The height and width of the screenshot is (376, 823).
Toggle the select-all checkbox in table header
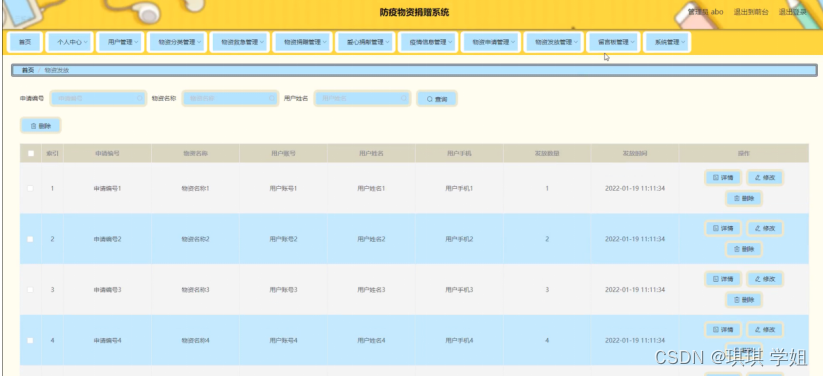(x=31, y=153)
